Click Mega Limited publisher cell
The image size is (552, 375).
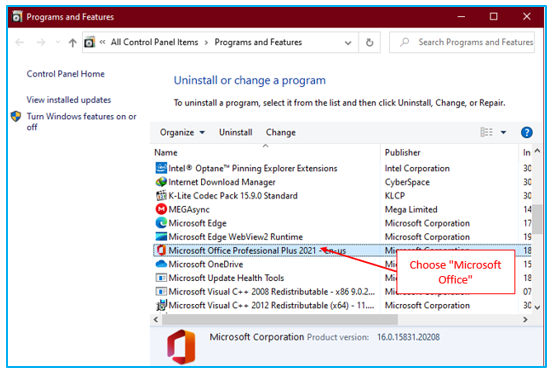click(x=411, y=210)
